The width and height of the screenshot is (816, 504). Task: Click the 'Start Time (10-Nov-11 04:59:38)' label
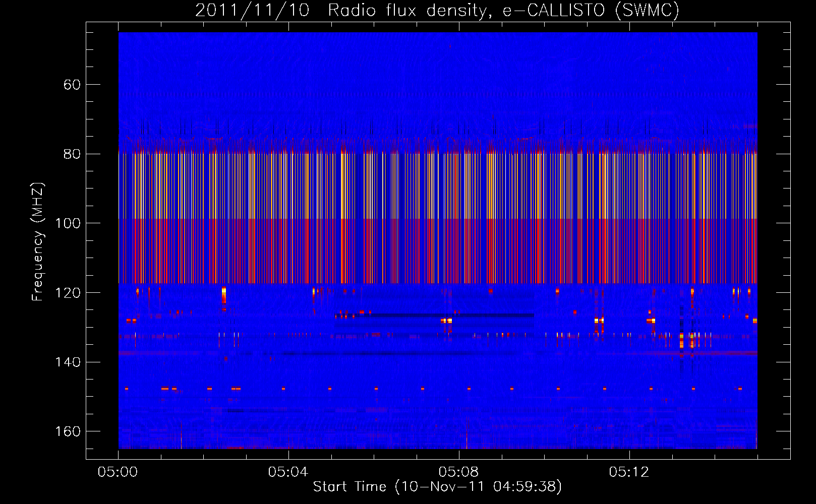(437, 487)
